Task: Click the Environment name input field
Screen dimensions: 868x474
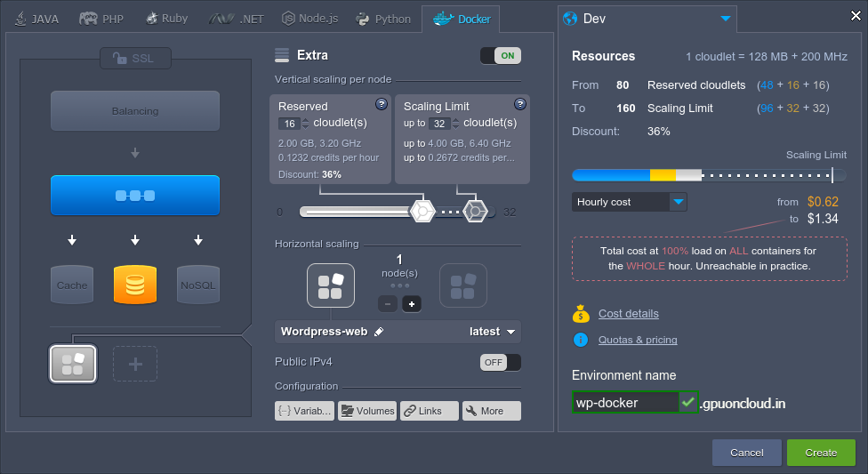Action: 625,403
